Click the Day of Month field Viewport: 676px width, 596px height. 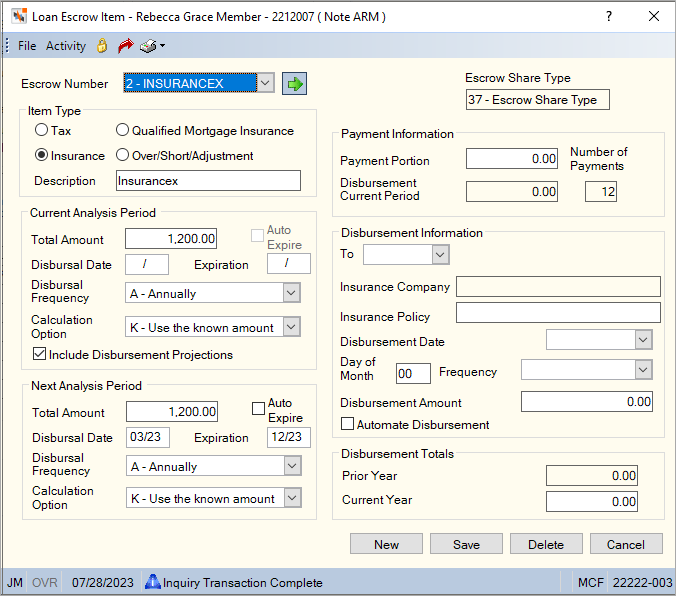413,373
